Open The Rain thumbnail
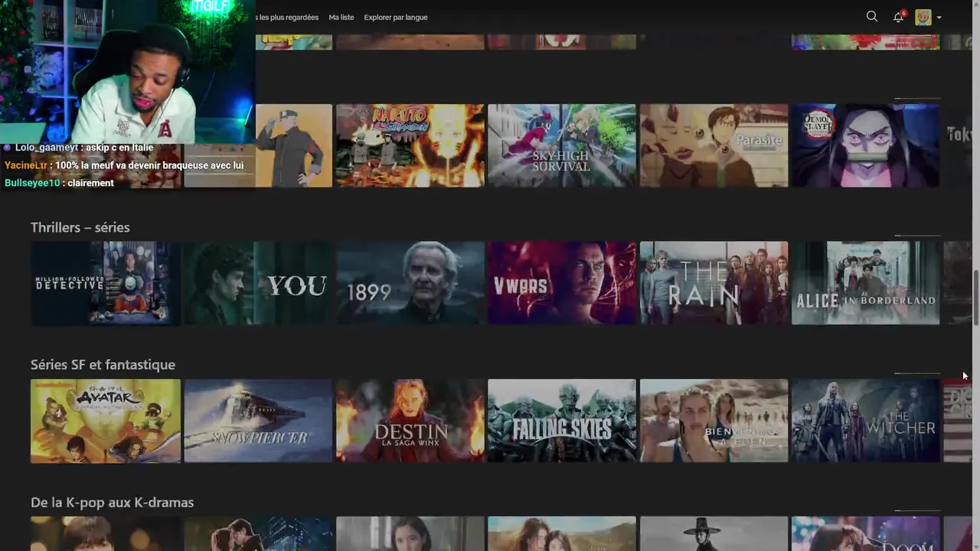The image size is (980, 551). point(714,283)
